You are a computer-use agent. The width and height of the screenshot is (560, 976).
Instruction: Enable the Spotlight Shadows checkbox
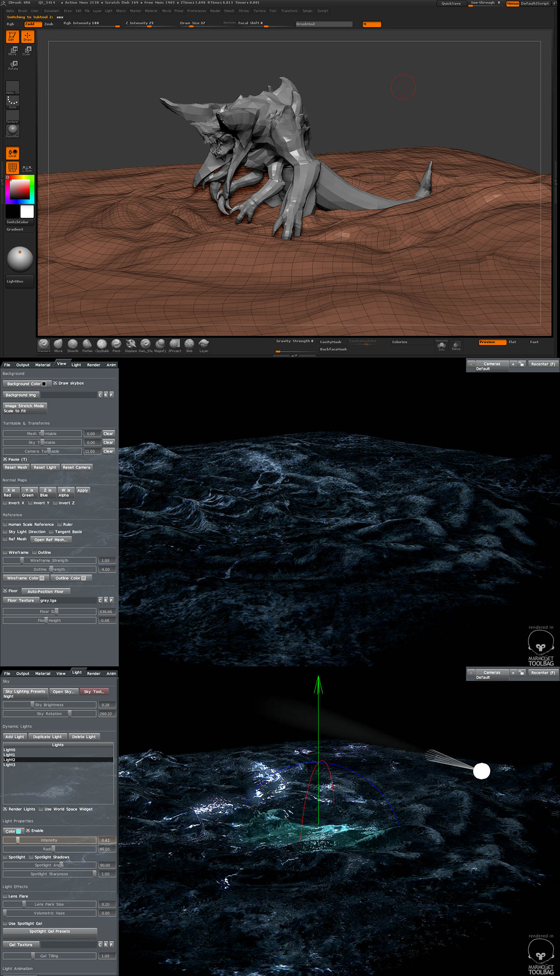pyautogui.click(x=31, y=857)
